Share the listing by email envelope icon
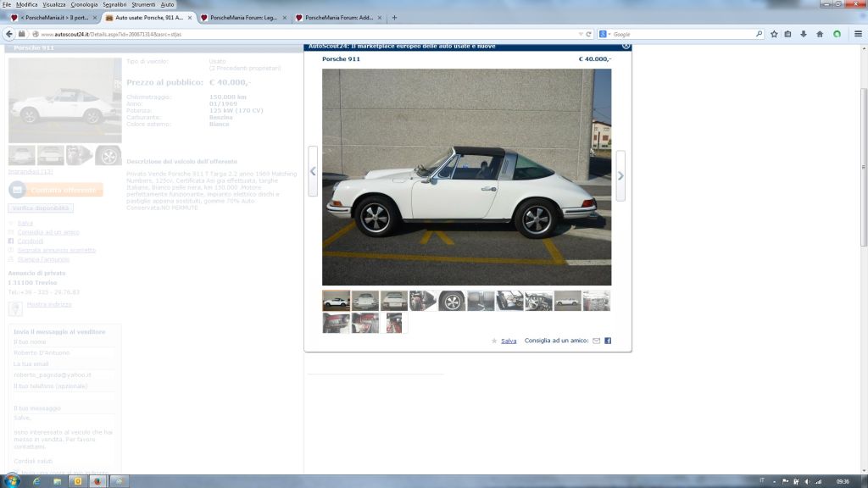This screenshot has height=488, width=868. tap(596, 341)
